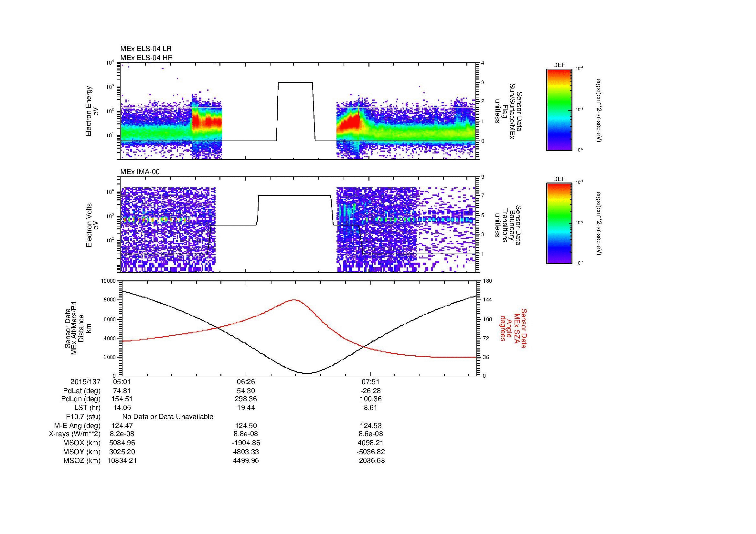Click the flag step plateau at level 3

295,83
